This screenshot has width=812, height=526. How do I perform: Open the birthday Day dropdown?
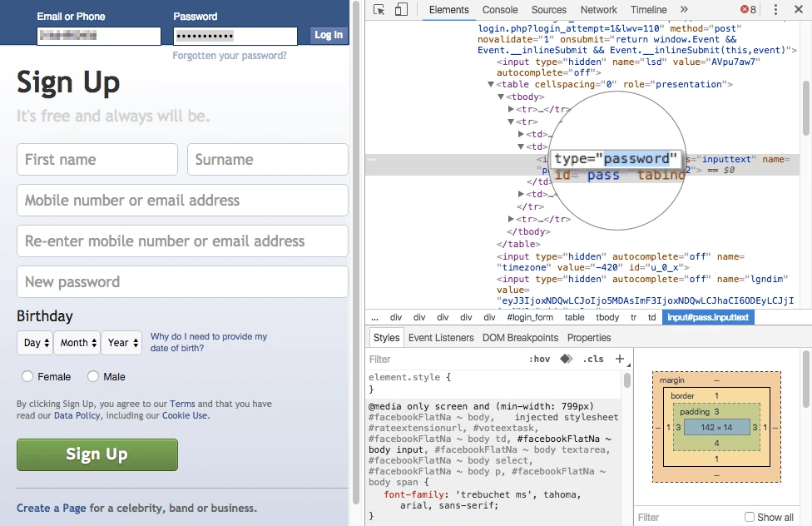[37, 343]
